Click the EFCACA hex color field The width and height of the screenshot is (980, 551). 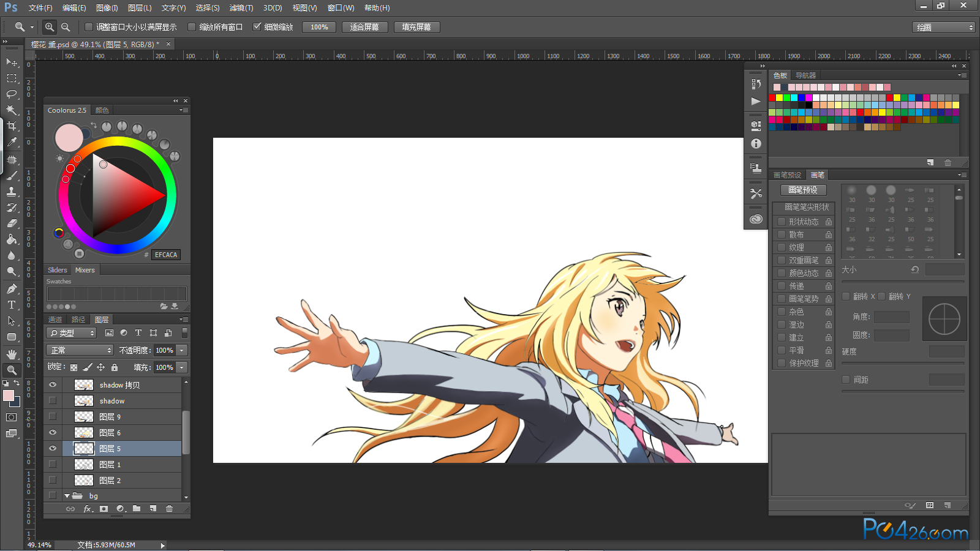click(x=166, y=255)
